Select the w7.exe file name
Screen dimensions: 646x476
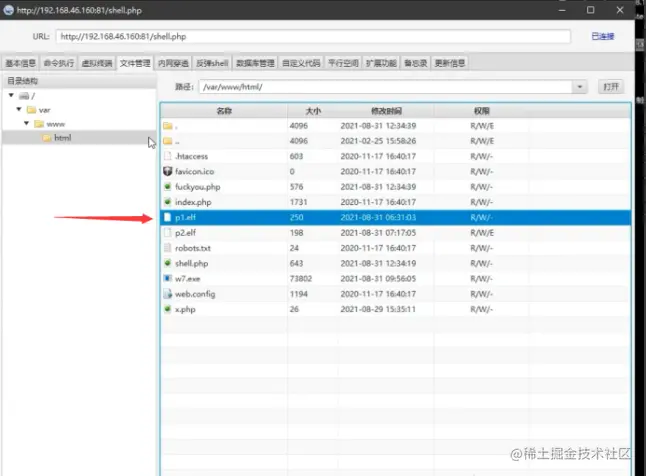coord(187,279)
